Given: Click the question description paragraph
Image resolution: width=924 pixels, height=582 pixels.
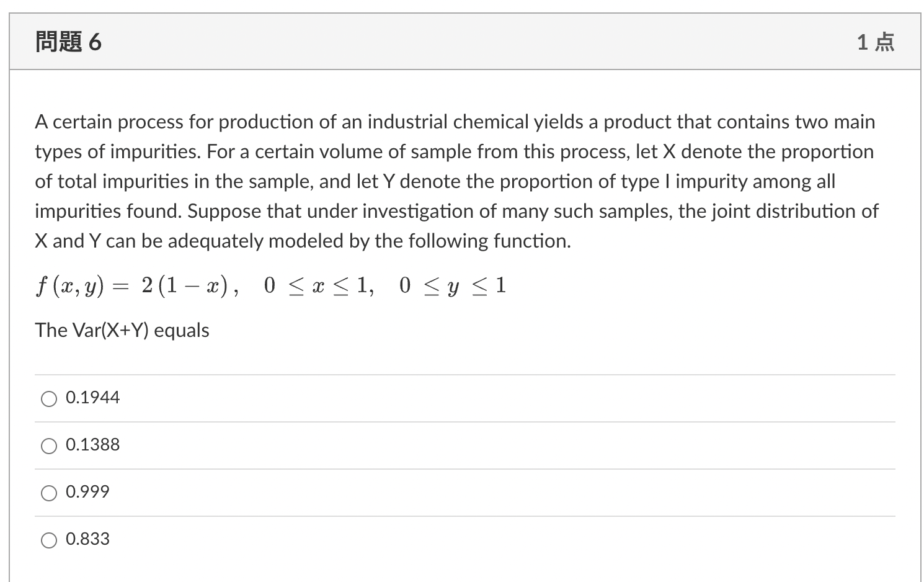Looking at the screenshot, I should 456,181.
